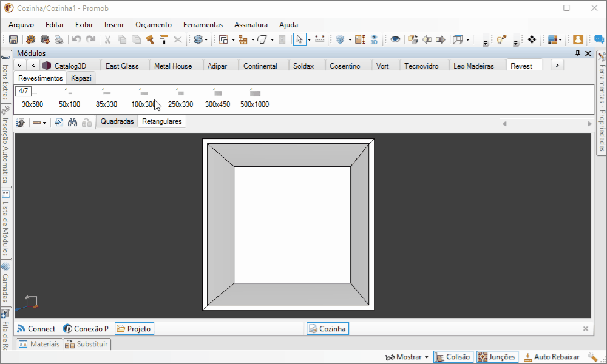Image resolution: width=607 pixels, height=364 pixels.
Task: Open the Materiais tab button
Action: pyautogui.click(x=39, y=344)
